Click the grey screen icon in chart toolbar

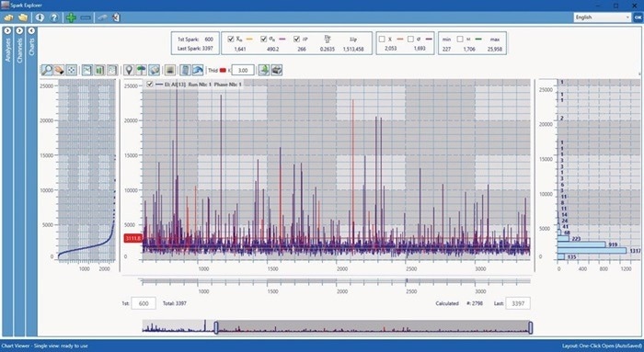pyautogui.click(x=170, y=70)
